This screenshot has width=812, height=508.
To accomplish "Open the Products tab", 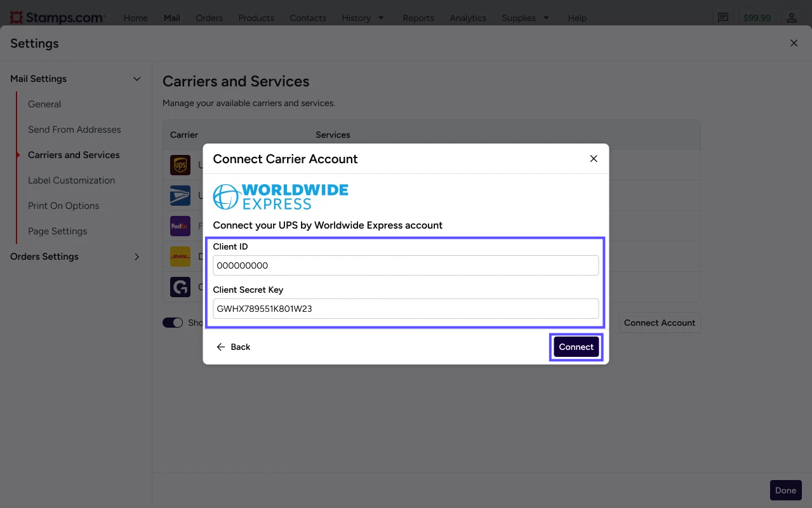I will pos(256,18).
